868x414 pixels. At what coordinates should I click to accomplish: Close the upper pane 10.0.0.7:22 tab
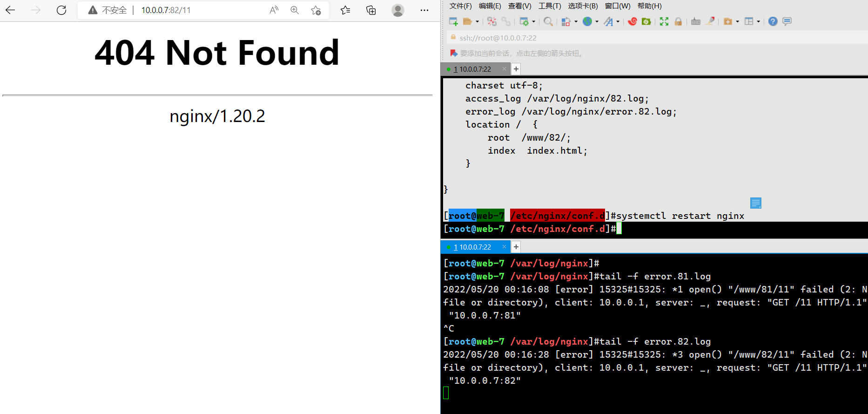[x=504, y=69]
